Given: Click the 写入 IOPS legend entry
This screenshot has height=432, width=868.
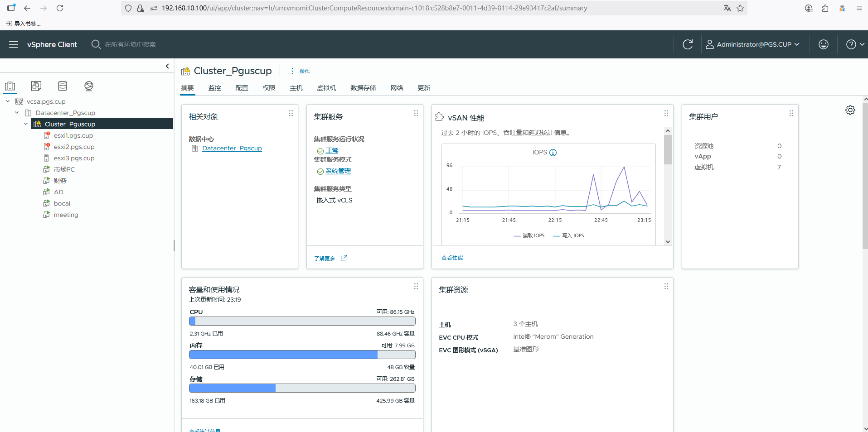Looking at the screenshot, I should pos(568,235).
